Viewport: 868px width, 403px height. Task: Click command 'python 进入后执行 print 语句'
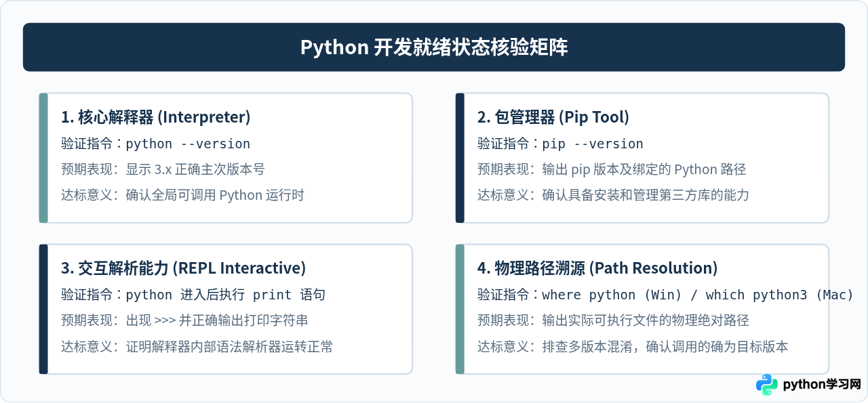click(x=226, y=295)
